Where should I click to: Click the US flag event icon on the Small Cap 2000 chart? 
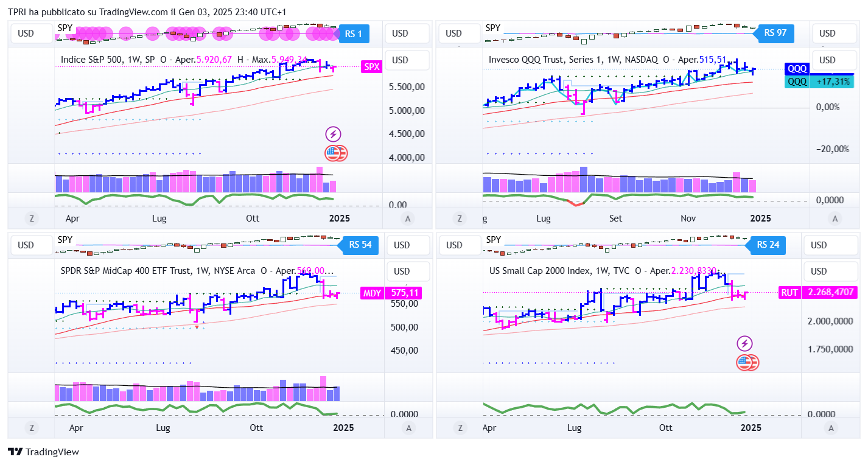point(747,363)
